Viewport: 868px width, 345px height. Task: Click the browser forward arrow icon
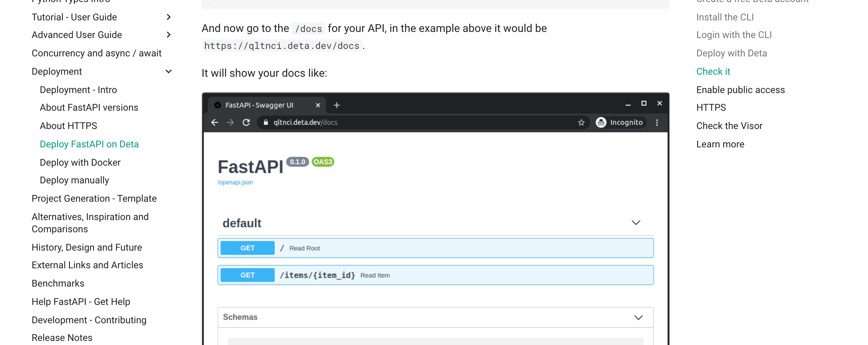tap(230, 122)
